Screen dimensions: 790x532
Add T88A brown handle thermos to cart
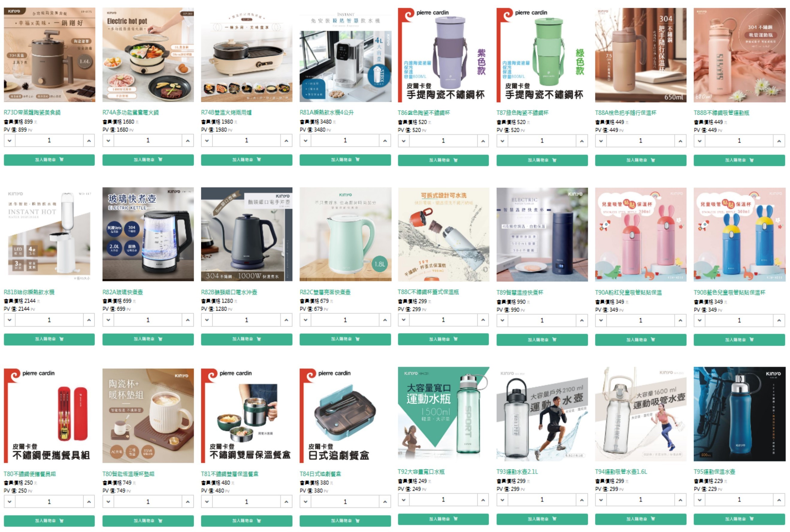pos(640,160)
